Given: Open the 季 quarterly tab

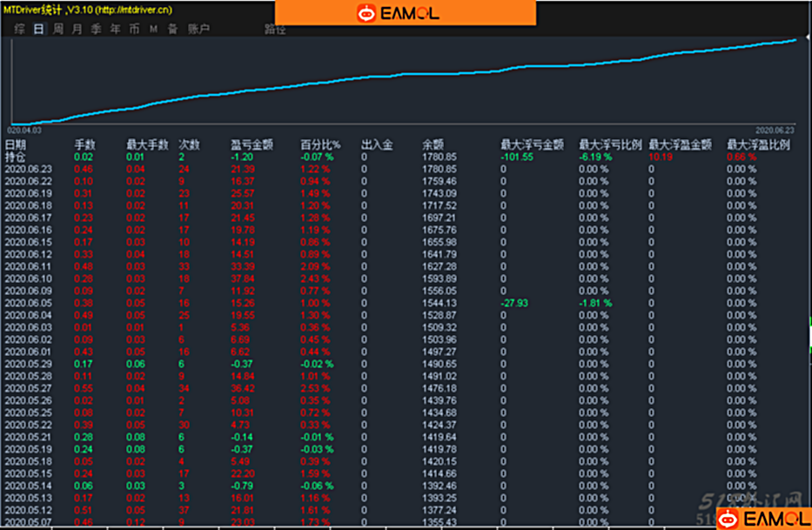Looking at the screenshot, I should click(97, 29).
